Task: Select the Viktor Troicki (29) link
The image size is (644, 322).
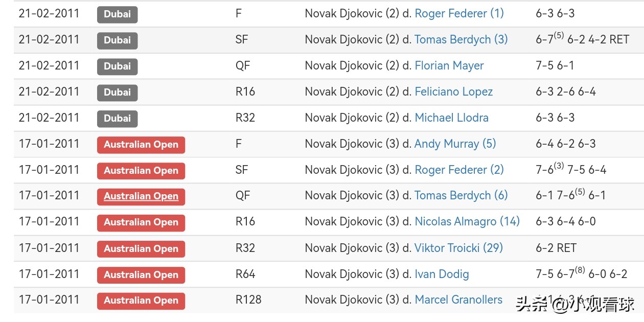Action: coord(458,248)
